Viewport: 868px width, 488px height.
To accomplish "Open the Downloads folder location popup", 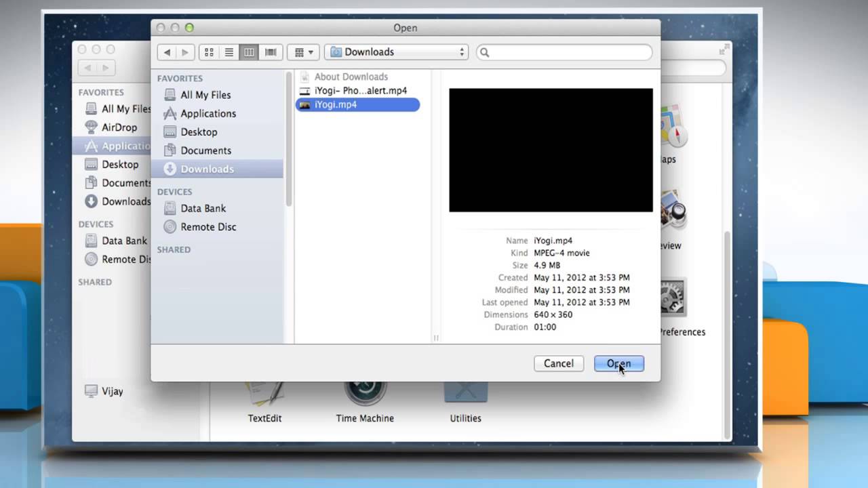I will (396, 52).
